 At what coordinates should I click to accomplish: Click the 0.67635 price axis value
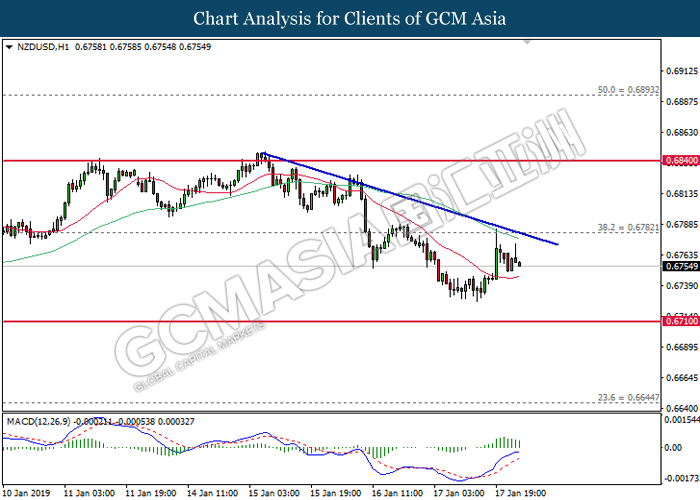[682, 255]
